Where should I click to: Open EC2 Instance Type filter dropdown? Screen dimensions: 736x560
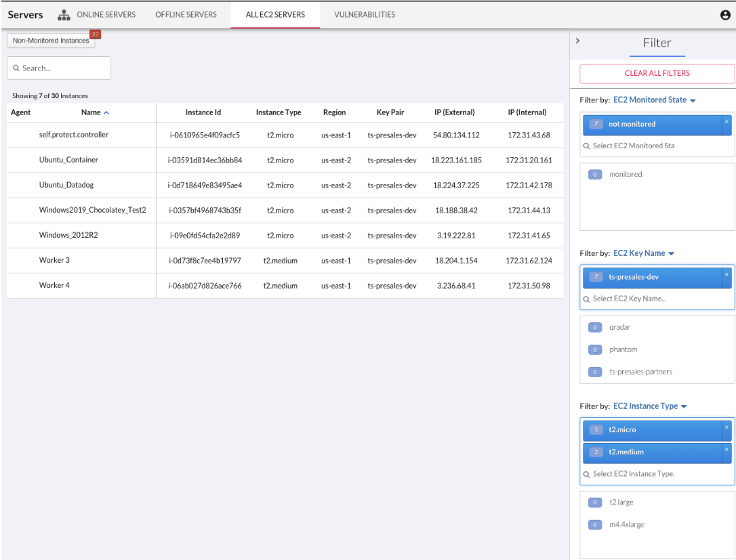point(650,406)
